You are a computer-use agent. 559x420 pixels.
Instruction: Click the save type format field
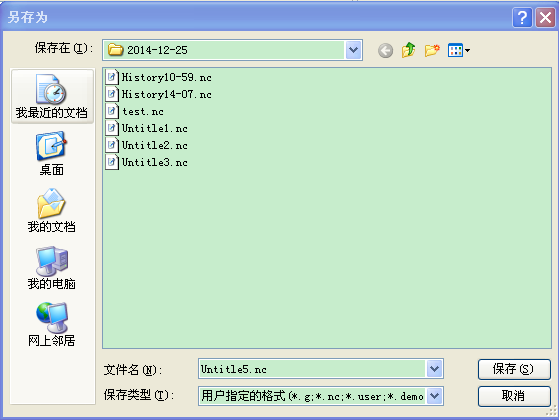click(321, 396)
